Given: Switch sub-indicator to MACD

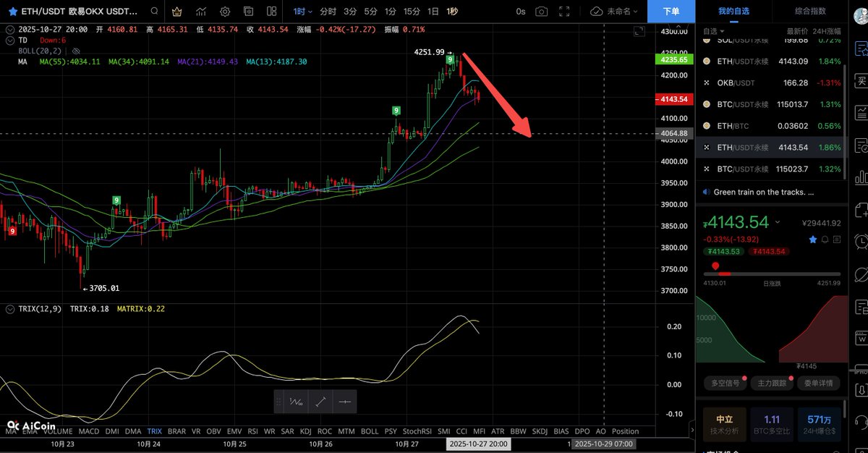Looking at the screenshot, I should coord(89,431).
